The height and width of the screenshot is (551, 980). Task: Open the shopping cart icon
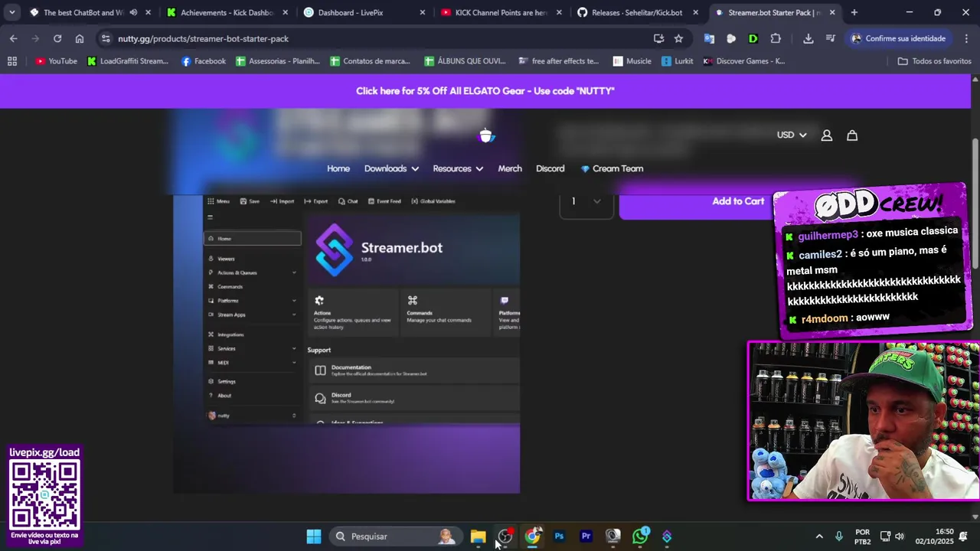(x=852, y=135)
